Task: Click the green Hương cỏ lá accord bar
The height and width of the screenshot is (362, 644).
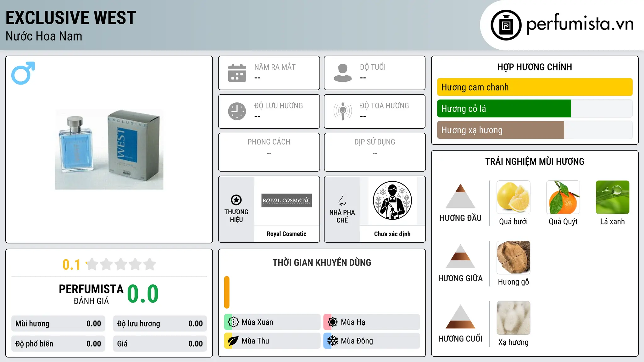Action: [504, 108]
